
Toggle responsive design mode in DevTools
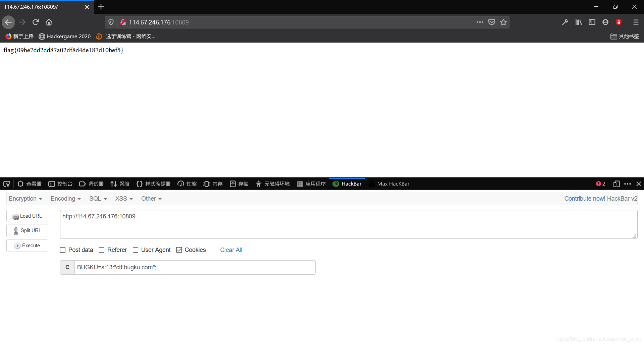click(x=616, y=184)
